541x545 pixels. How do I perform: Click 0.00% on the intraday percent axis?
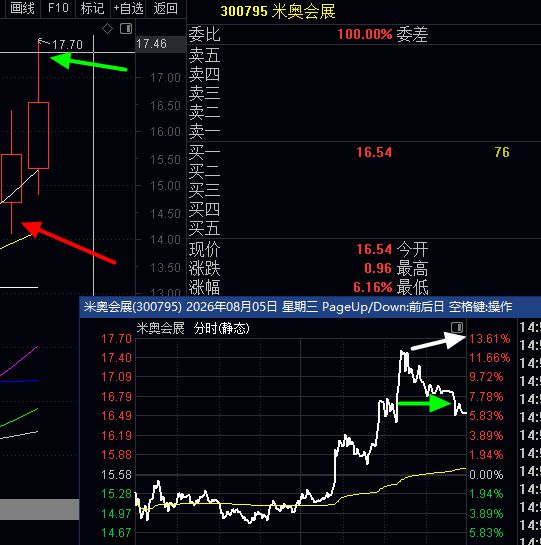tap(486, 474)
